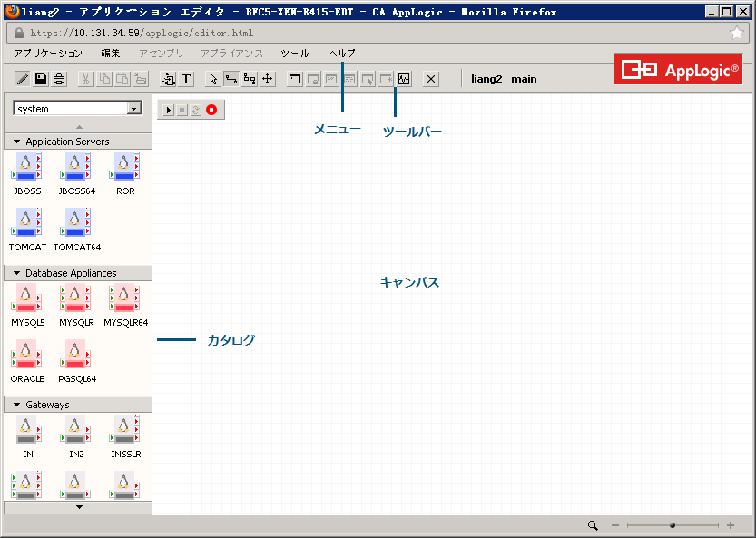Open the system catalog dropdown
Screen dimensions: 756x538
[x=134, y=109]
